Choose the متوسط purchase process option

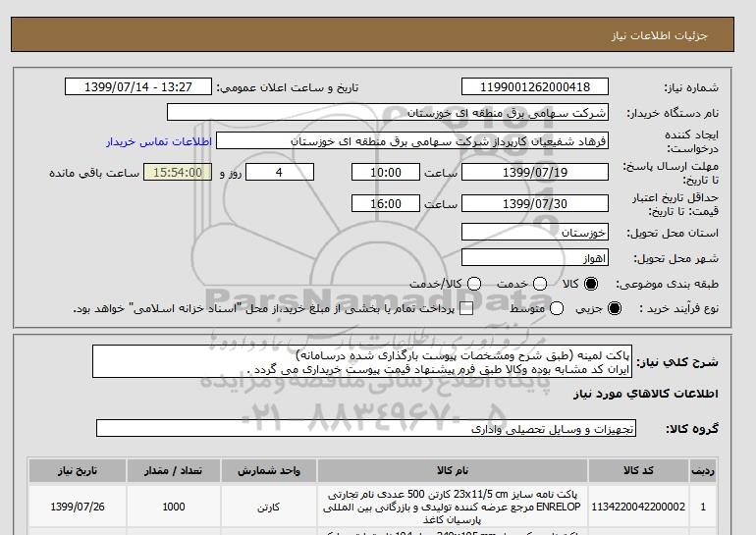point(557,308)
